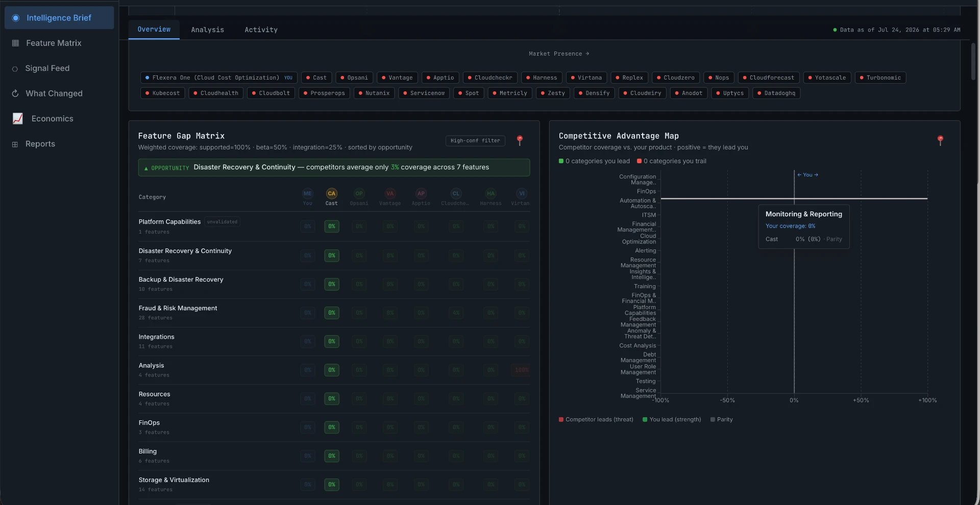Click the Parity legend entry

[x=721, y=420]
